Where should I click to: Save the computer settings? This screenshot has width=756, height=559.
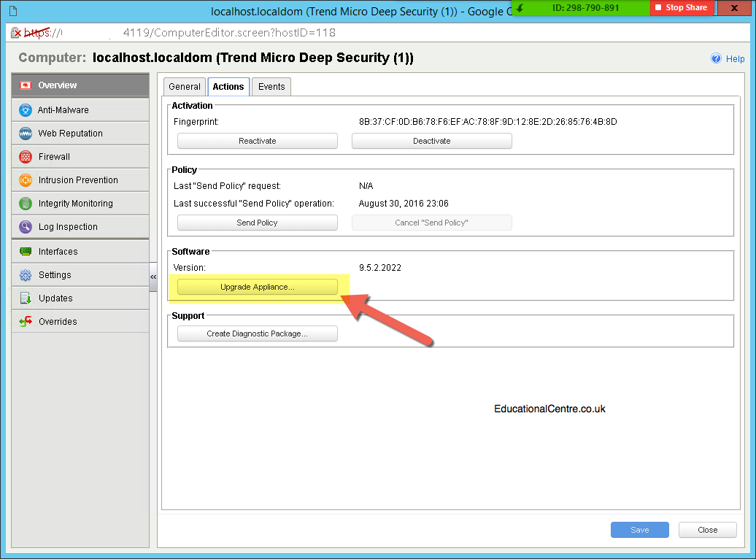640,530
